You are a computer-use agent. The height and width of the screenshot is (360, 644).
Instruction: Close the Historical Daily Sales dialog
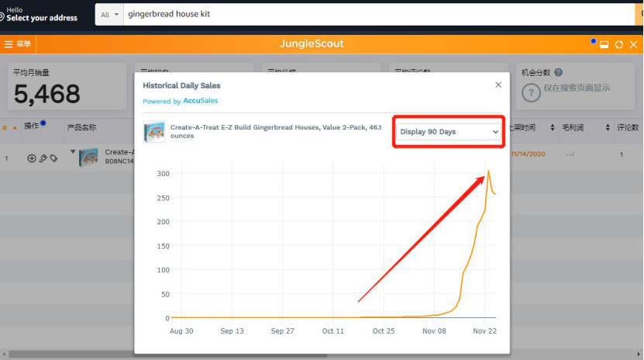498,85
